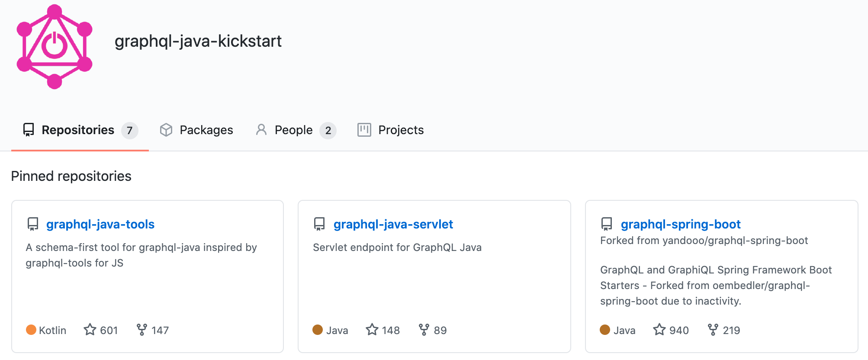Screen dimensions: 868x360
Task: Click the graphql-java-kickstart organization title
Action: (198, 42)
